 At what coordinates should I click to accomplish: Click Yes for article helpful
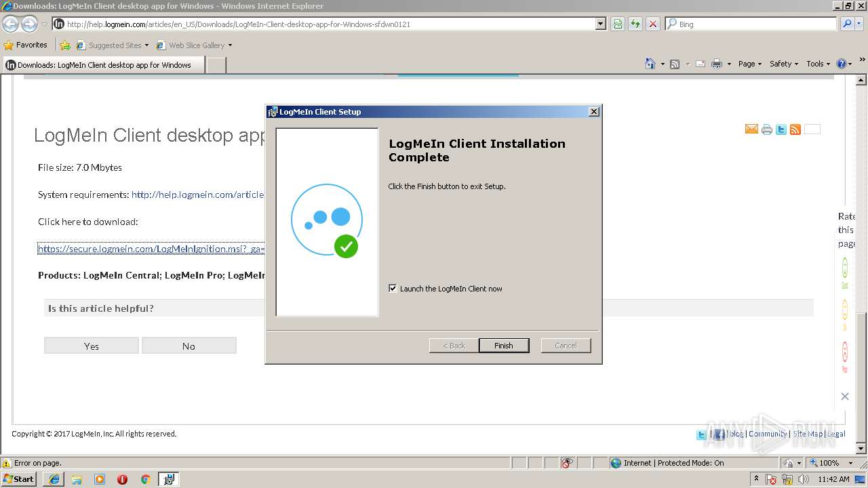coord(92,346)
